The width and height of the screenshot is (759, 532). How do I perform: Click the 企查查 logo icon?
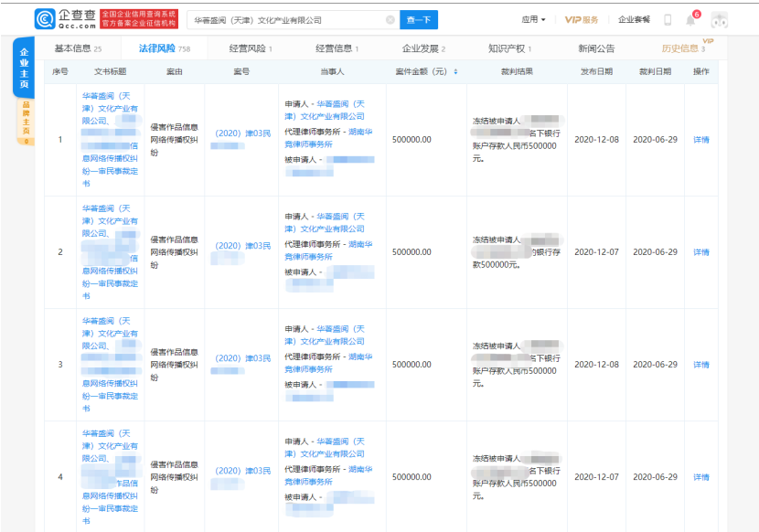(x=45, y=19)
